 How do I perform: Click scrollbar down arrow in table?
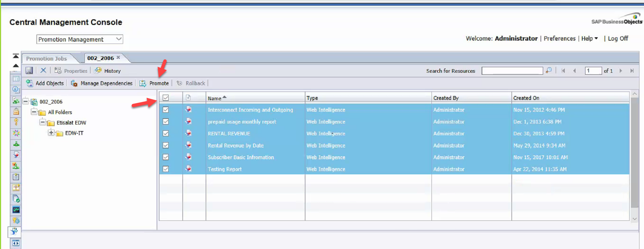pos(635,219)
